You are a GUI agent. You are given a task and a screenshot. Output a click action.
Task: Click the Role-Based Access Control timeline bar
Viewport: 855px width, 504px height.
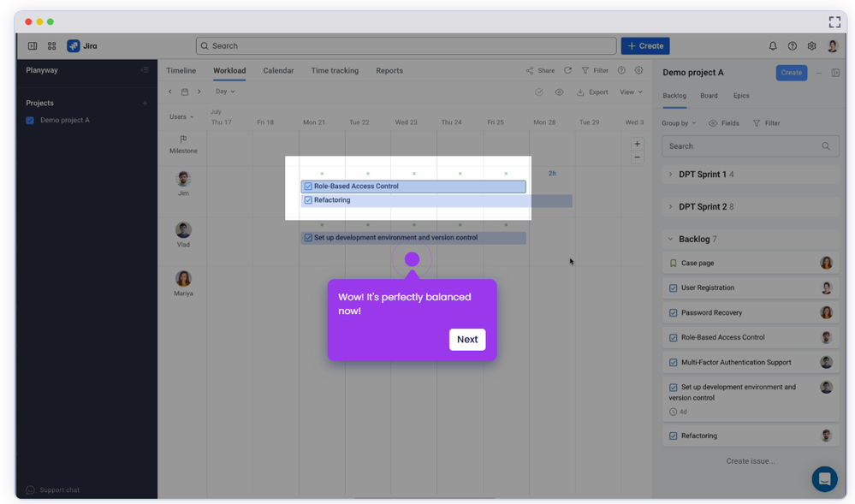[x=413, y=186]
